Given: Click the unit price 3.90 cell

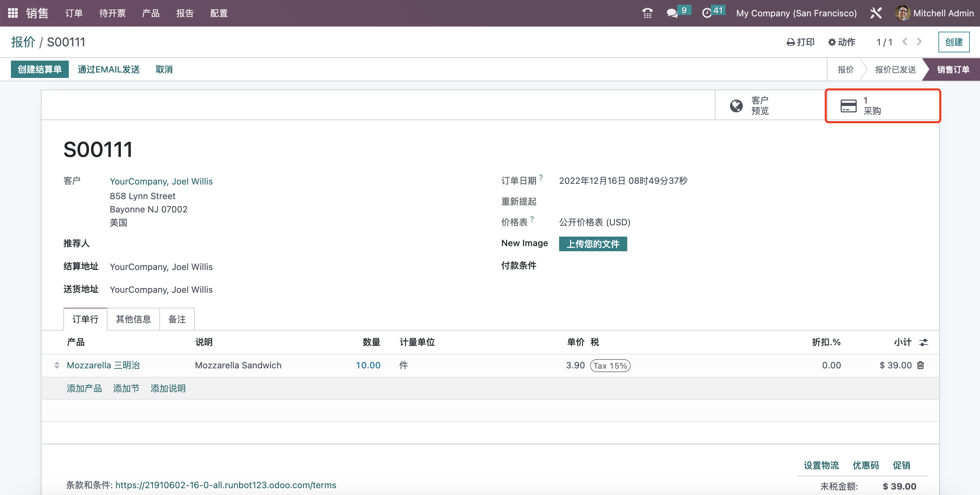Looking at the screenshot, I should (x=575, y=365).
